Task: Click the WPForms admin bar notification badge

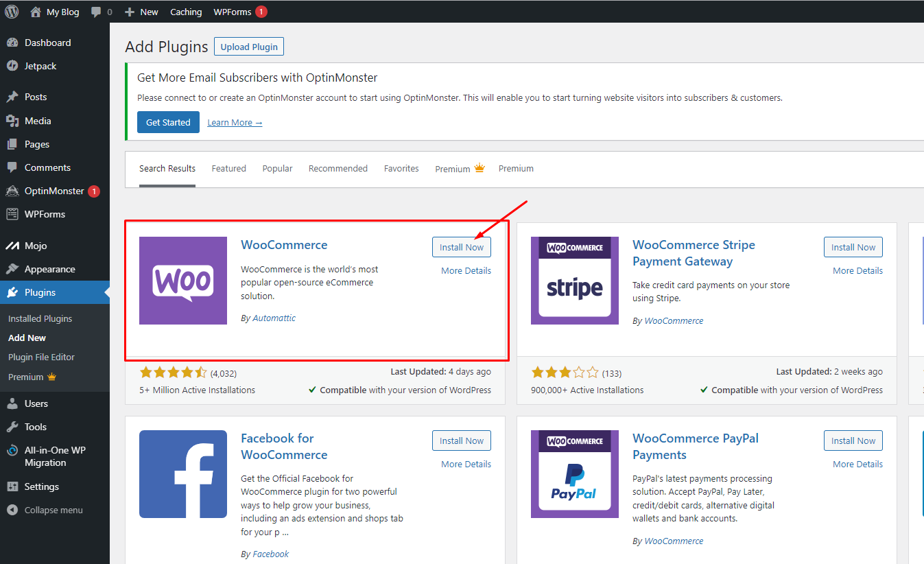Action: pos(261,12)
